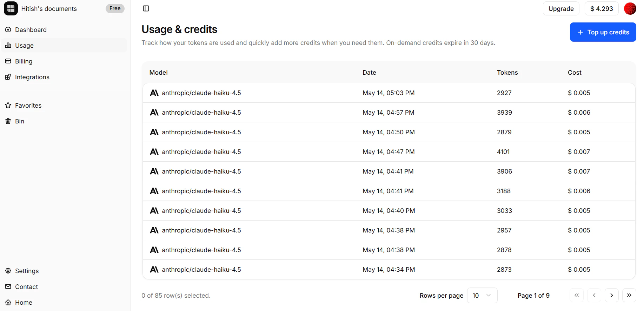Viewport: 644px width, 311px height.
Task: Click the token count 3188
Action: [x=504, y=191]
